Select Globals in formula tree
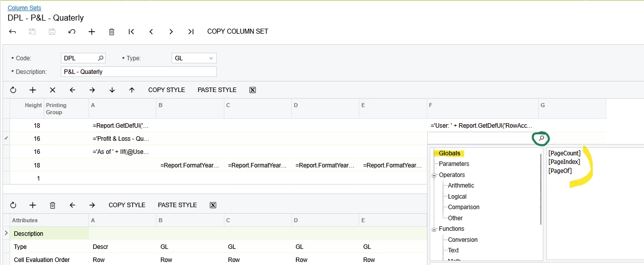Screen dimensions: 644x265 pos(449,153)
